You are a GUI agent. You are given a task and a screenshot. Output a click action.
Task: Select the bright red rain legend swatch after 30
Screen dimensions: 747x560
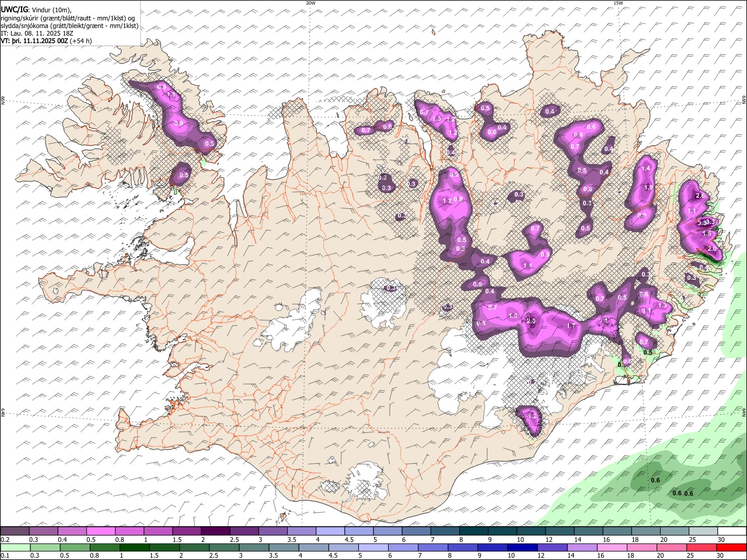pyautogui.click(x=732, y=547)
